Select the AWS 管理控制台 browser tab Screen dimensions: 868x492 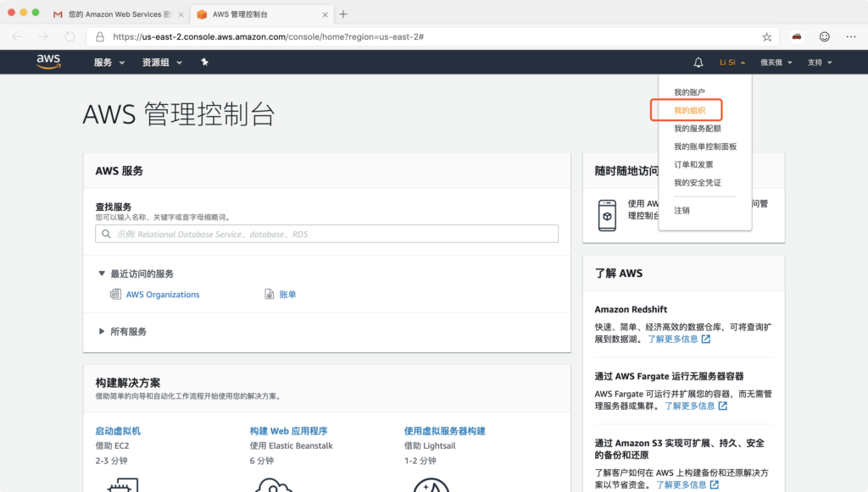click(x=262, y=14)
